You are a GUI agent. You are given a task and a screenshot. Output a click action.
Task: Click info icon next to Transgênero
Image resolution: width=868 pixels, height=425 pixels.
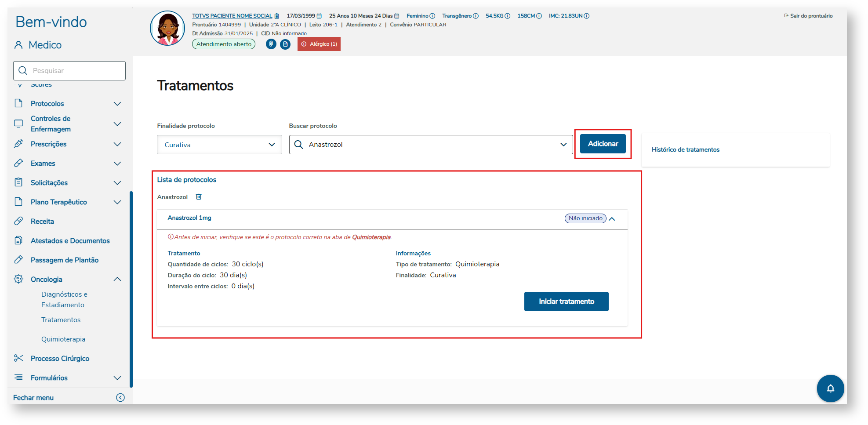tap(476, 16)
